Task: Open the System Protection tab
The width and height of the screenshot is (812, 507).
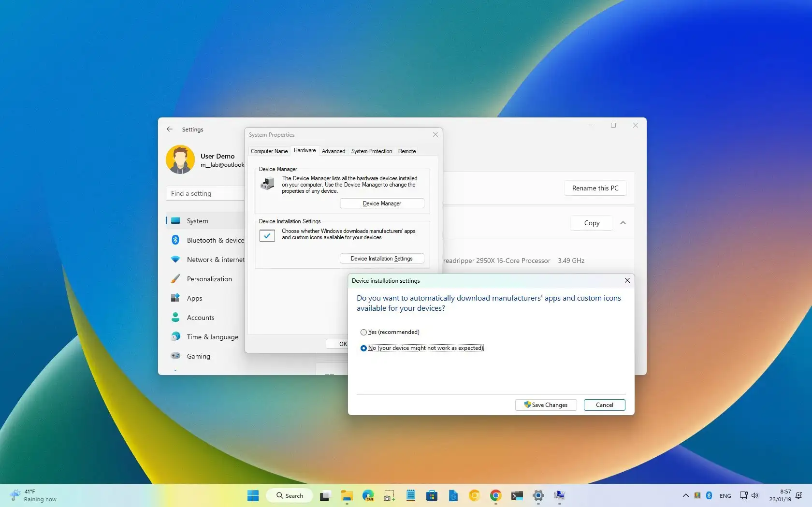Action: tap(371, 151)
